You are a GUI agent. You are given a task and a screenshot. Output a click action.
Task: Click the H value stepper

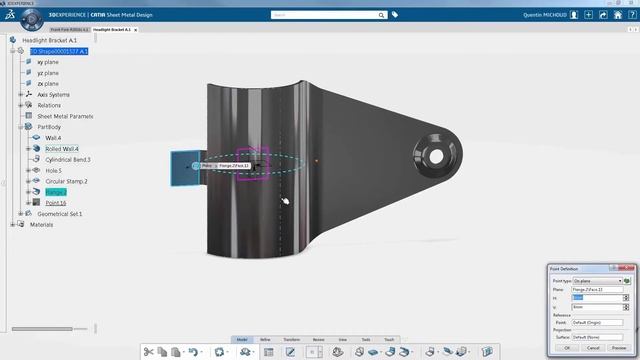(626, 298)
